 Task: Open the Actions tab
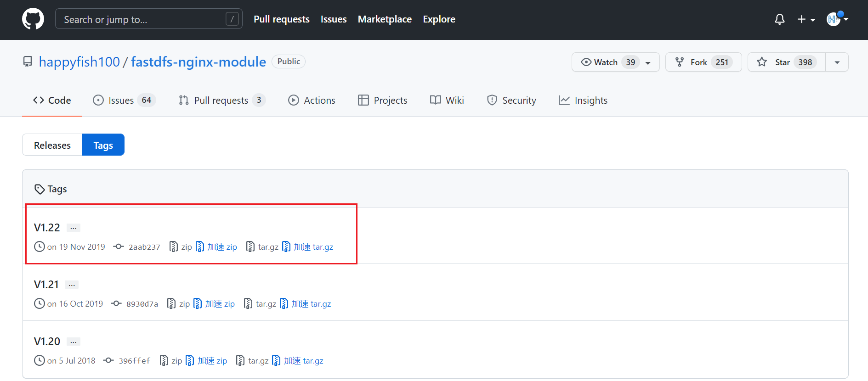[312, 100]
